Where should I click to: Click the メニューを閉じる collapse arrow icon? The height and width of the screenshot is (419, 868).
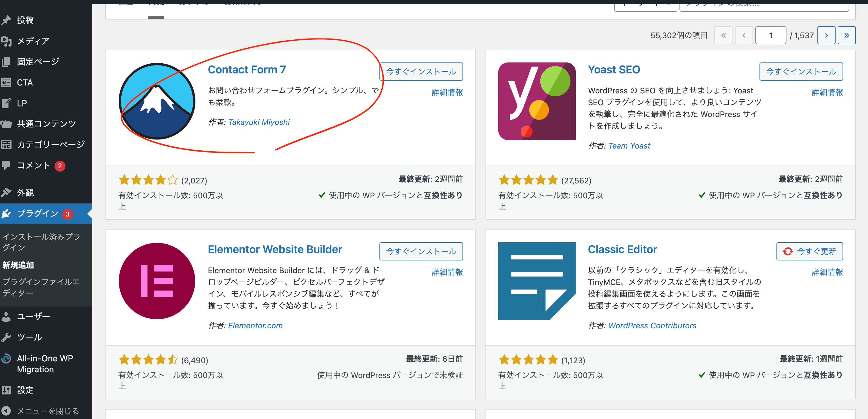tap(6, 411)
